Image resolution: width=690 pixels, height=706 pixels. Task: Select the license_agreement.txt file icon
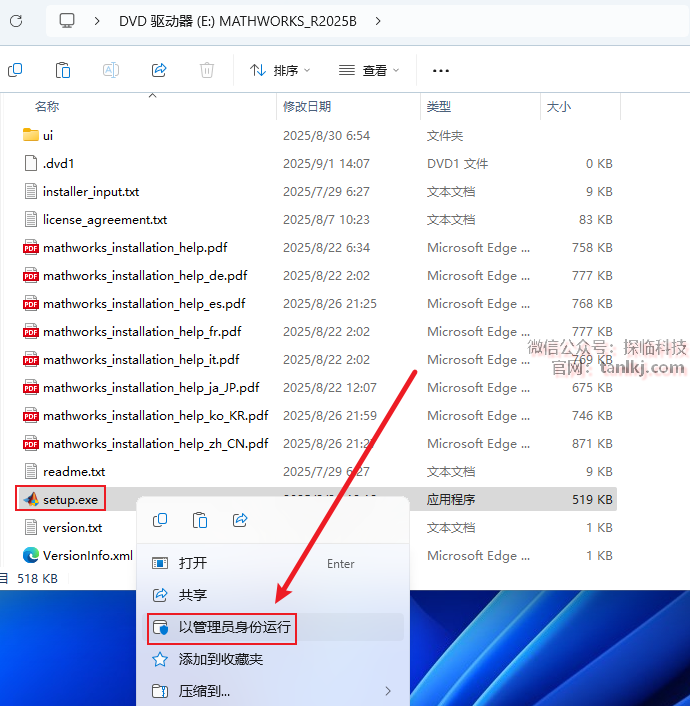[x=31, y=219]
